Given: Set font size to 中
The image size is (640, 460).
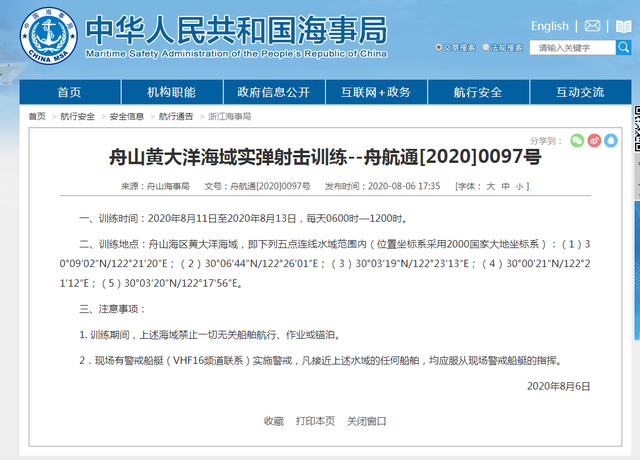Looking at the screenshot, I should pyautogui.click(x=506, y=187).
